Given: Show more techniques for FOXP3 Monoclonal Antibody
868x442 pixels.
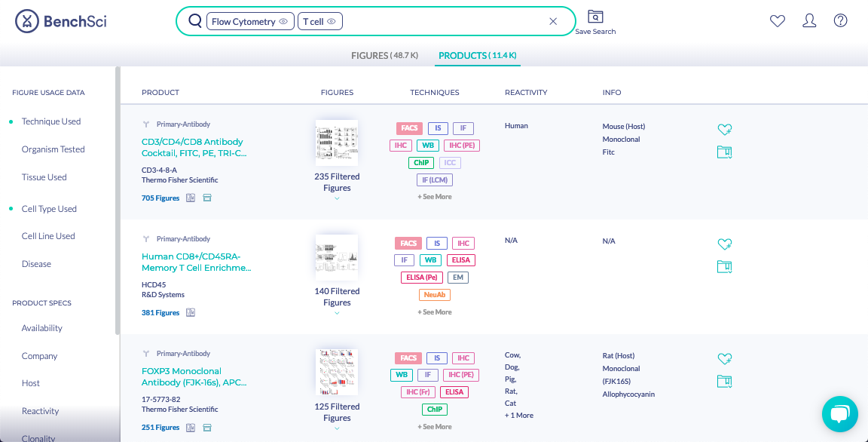Looking at the screenshot, I should 435,426.
